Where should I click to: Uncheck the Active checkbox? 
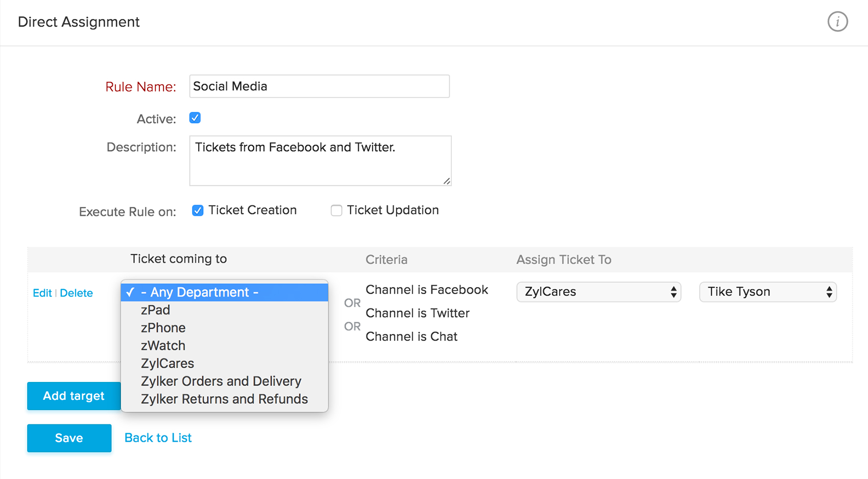(x=195, y=118)
